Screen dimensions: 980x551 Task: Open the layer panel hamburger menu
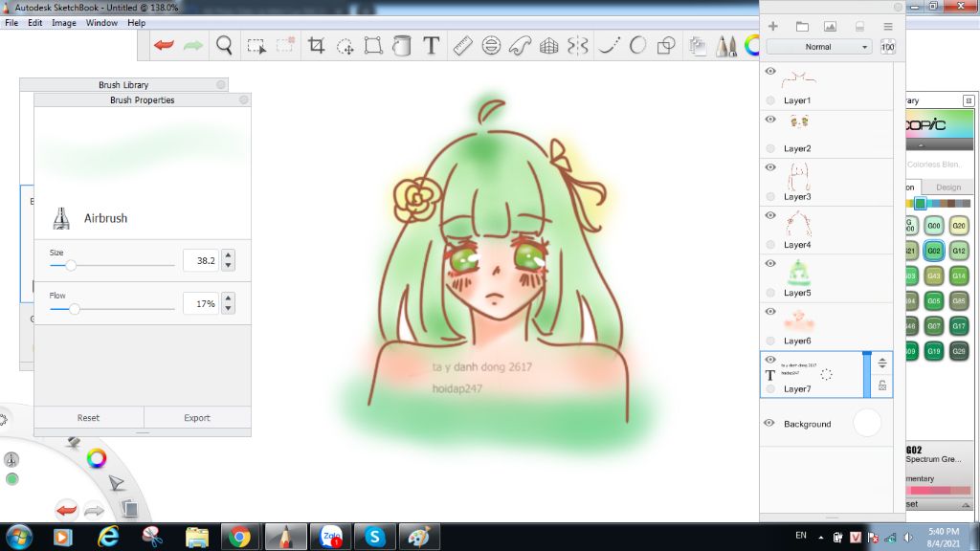tap(887, 26)
